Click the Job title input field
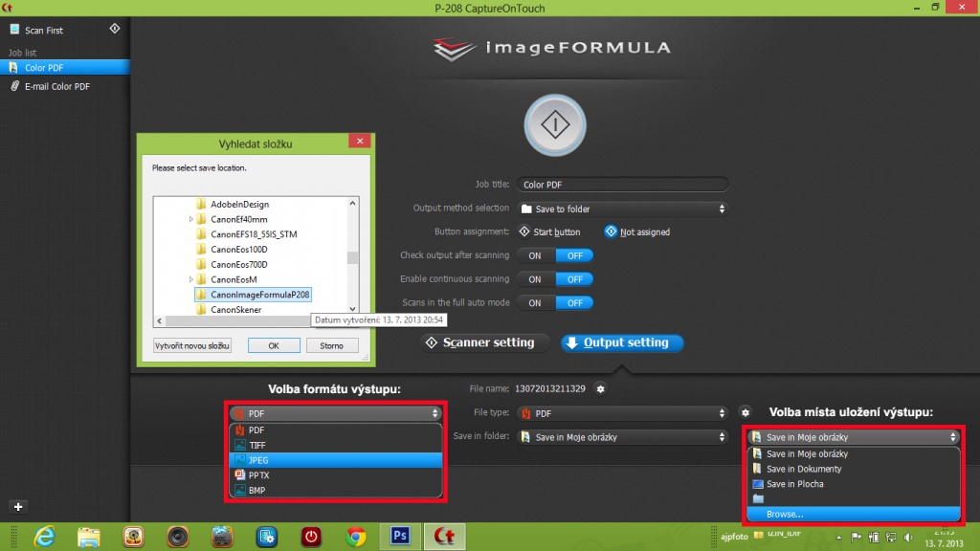Screen dimensions: 980x551 [622, 185]
